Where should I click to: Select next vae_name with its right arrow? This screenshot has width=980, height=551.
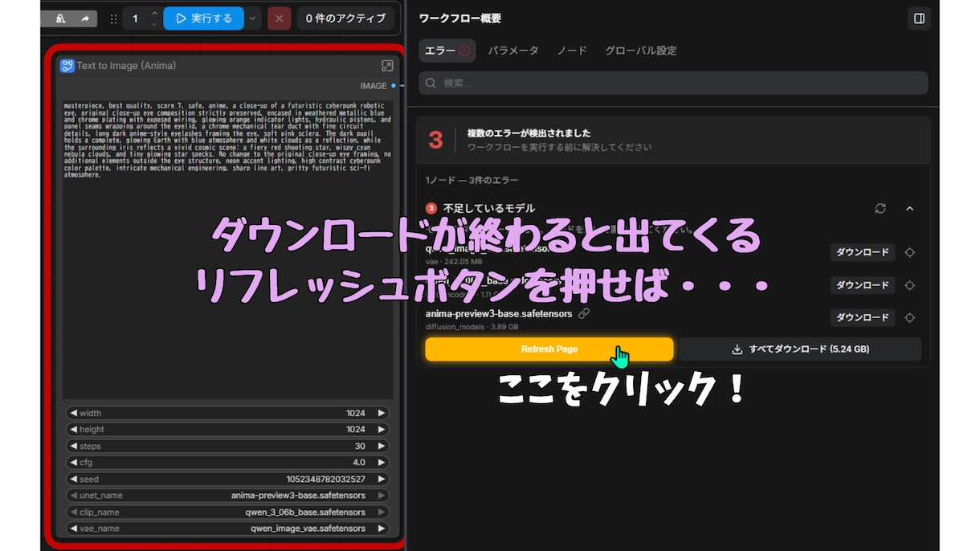382,529
